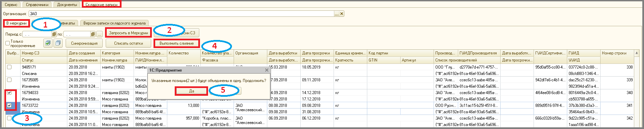Click the uncheck all rows icon
The height and width of the screenshot is (129, 644).
(x=58, y=43)
